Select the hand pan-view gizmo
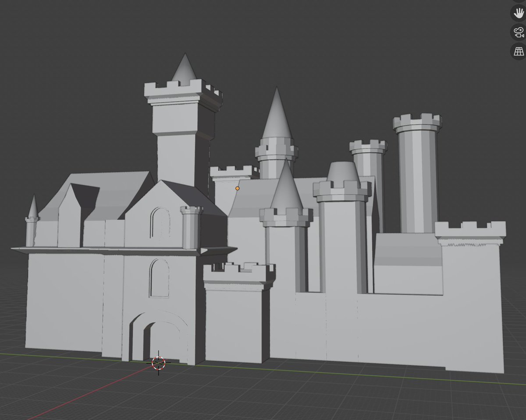526x420 pixels. (x=519, y=13)
